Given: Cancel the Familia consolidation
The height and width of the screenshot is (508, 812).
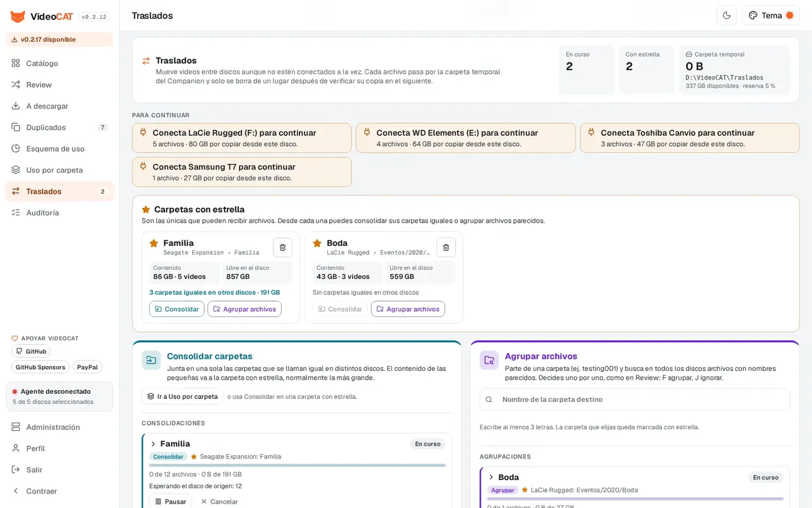Looking at the screenshot, I should point(219,502).
